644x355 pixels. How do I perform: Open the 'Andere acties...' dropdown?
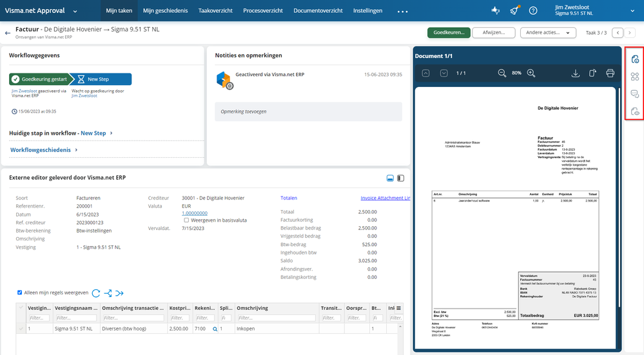coord(547,33)
